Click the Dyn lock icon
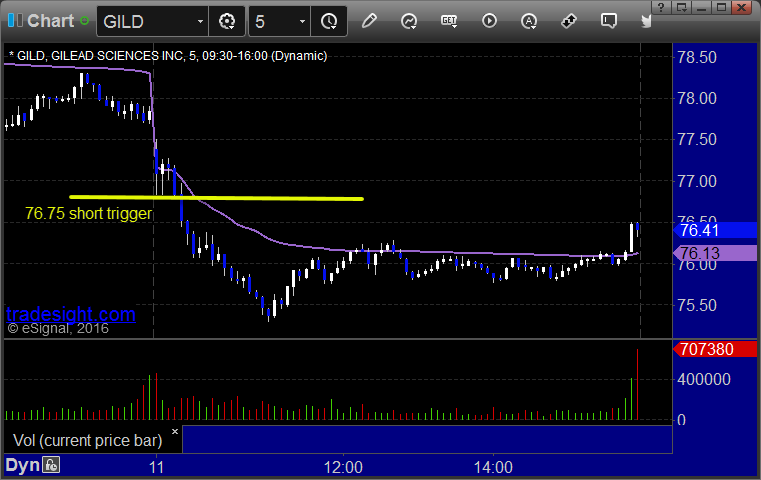The width and height of the screenshot is (761, 480). [51, 465]
